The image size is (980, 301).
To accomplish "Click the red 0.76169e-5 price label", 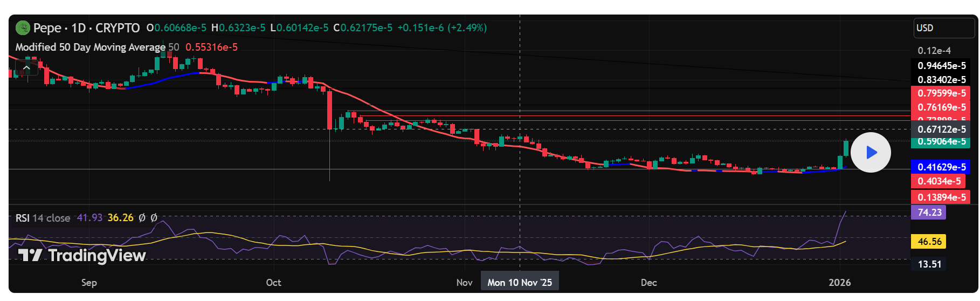I will tap(941, 107).
